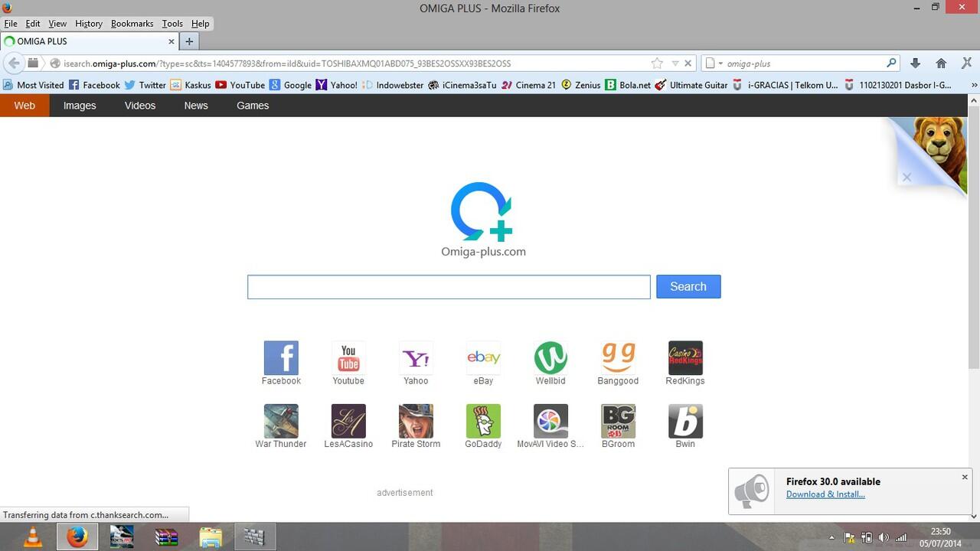Dismiss the Firefox 30.0 update notification
Screen dimensions: 980x551
(964, 477)
